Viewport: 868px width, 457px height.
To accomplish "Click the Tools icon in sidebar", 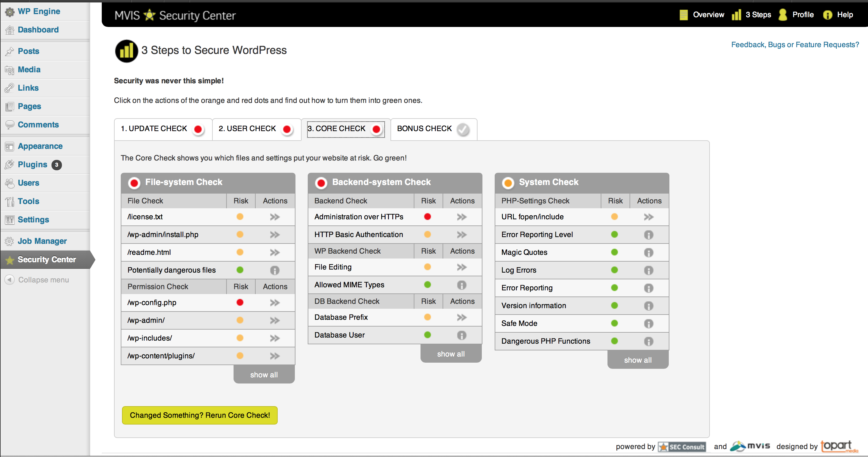I will click(10, 201).
